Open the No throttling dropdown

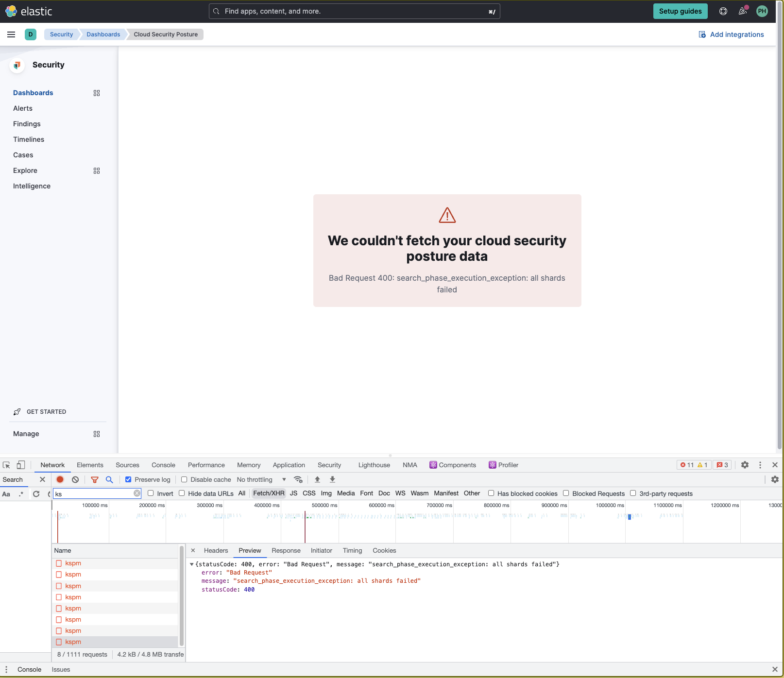tap(261, 479)
